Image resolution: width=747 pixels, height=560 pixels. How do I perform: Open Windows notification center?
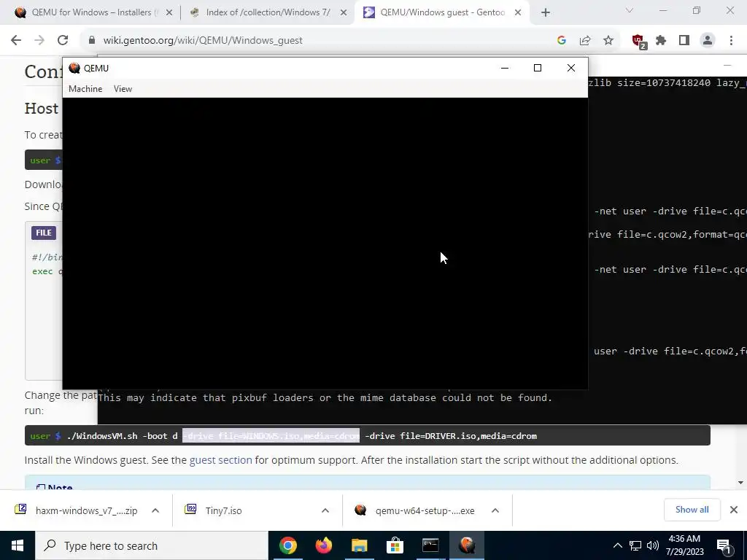724,545
